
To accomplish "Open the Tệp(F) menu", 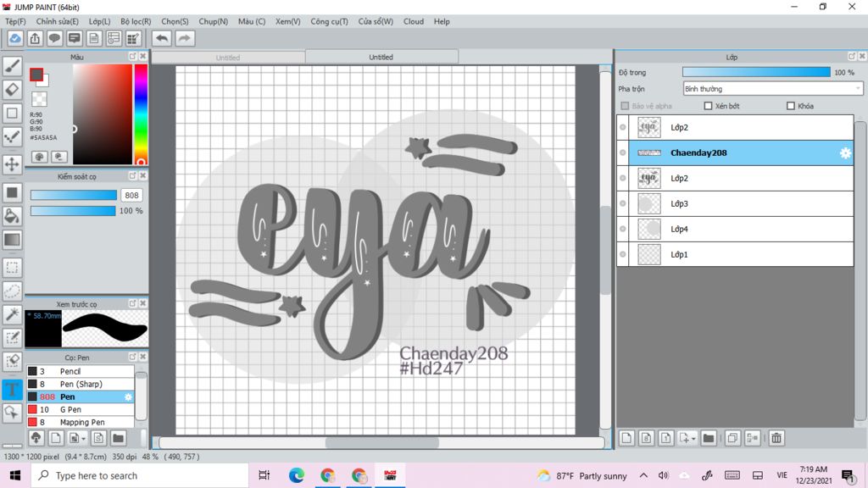I will pos(15,21).
